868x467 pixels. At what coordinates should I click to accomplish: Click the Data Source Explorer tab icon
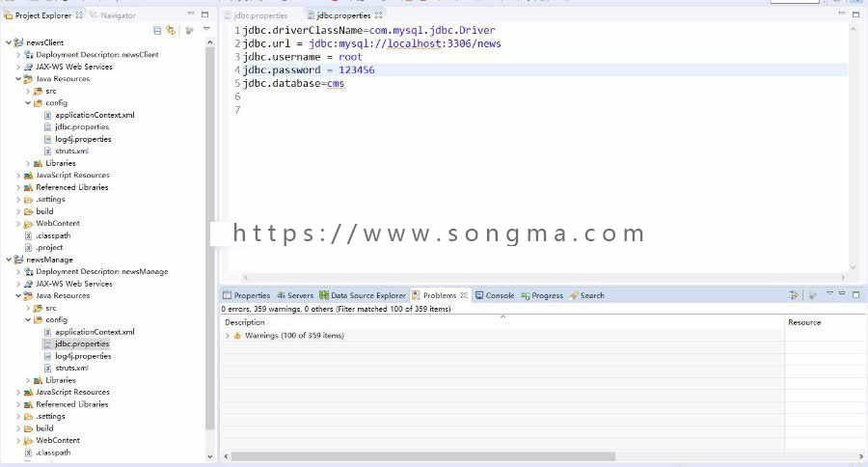tap(324, 295)
